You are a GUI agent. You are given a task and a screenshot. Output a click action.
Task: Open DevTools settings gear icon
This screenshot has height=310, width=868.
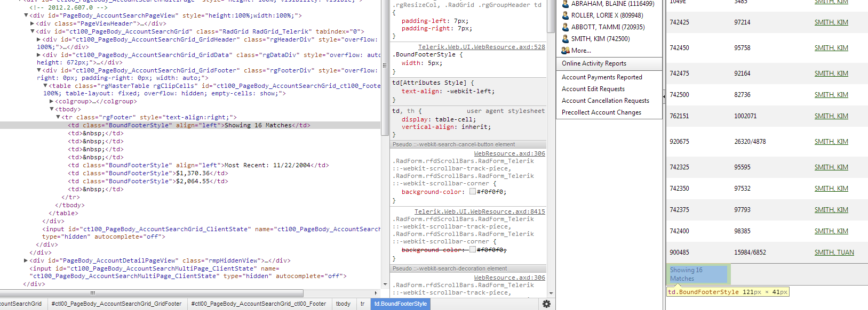pos(546,304)
